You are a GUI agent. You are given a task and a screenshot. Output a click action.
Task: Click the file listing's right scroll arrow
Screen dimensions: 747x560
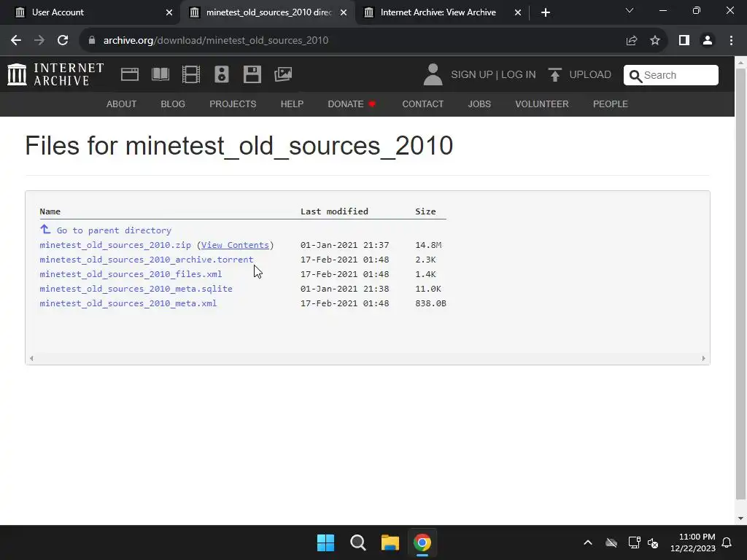click(704, 359)
